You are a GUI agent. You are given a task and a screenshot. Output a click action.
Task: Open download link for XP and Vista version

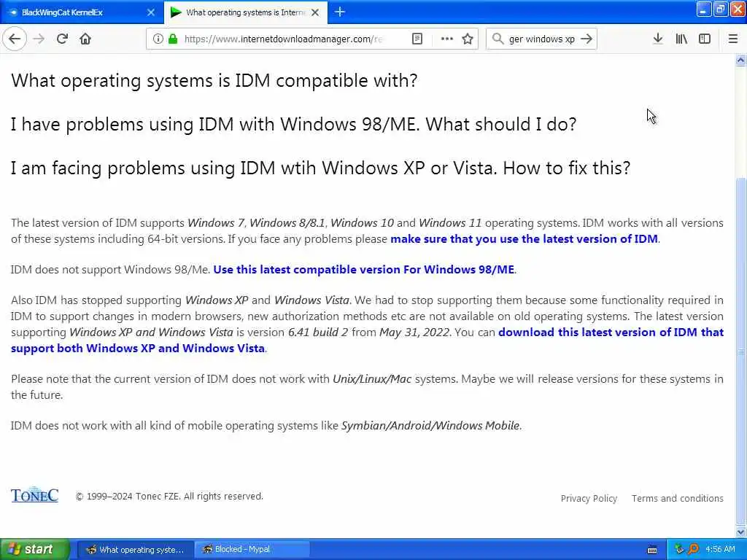(x=367, y=340)
